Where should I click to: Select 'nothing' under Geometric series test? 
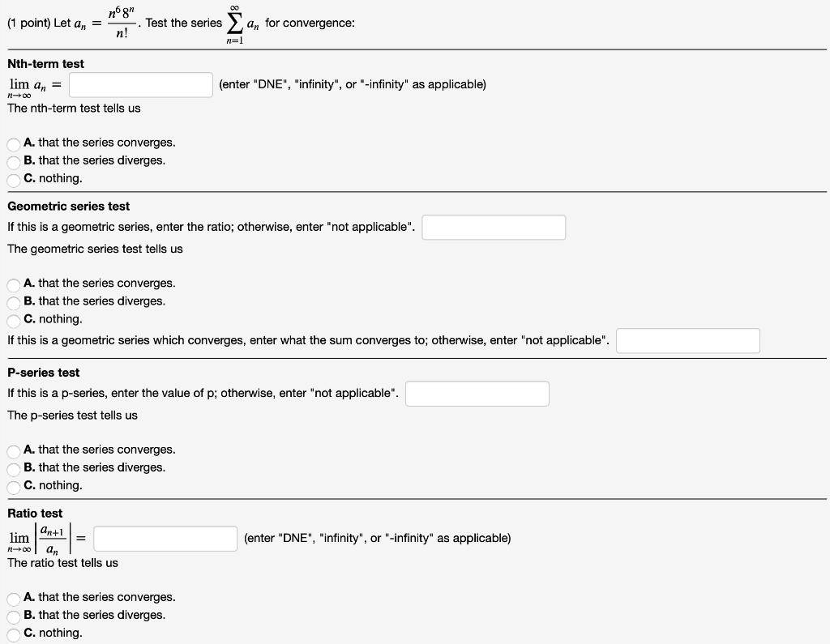pos(13,319)
